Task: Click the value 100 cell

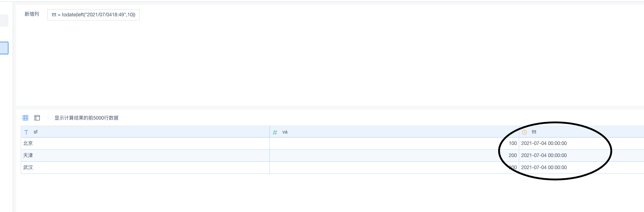Action: coord(394,143)
